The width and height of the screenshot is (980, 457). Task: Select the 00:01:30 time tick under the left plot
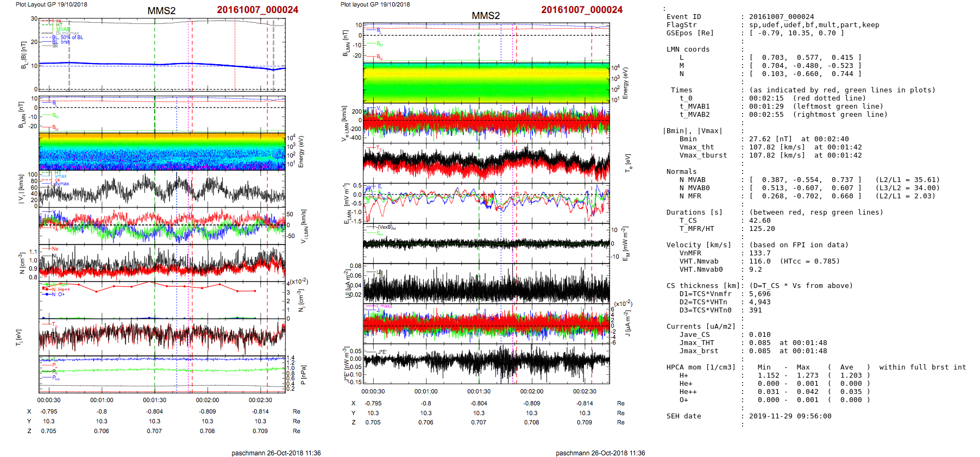pos(154,400)
